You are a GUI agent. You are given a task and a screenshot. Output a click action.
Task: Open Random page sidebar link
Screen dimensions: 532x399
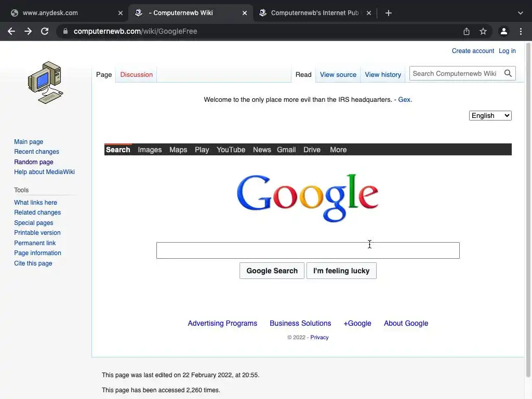(34, 162)
